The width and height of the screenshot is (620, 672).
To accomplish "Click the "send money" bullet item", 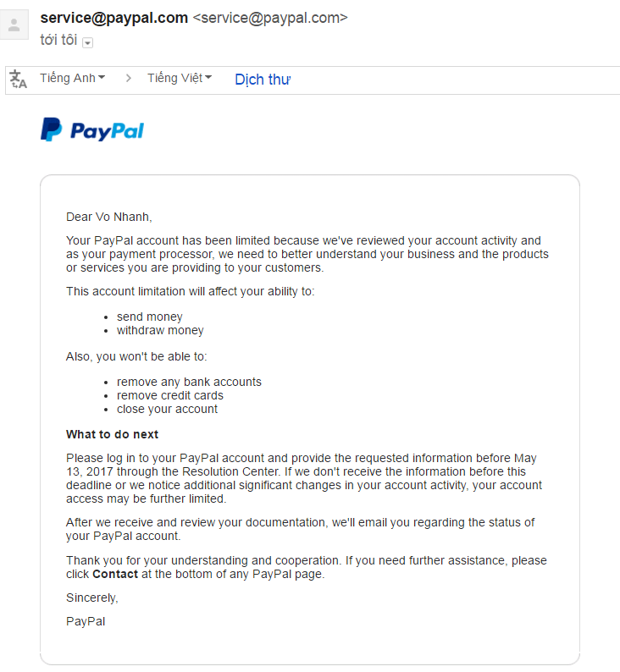I will tap(149, 317).
